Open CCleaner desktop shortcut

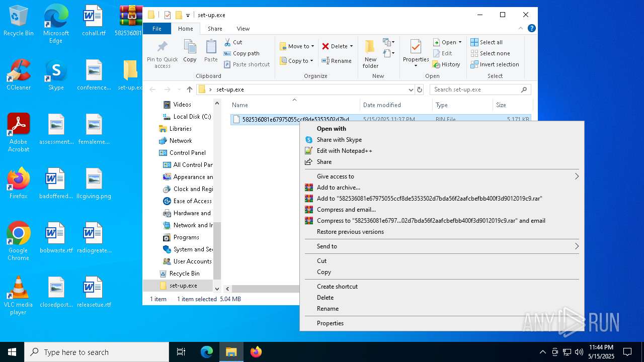click(19, 75)
